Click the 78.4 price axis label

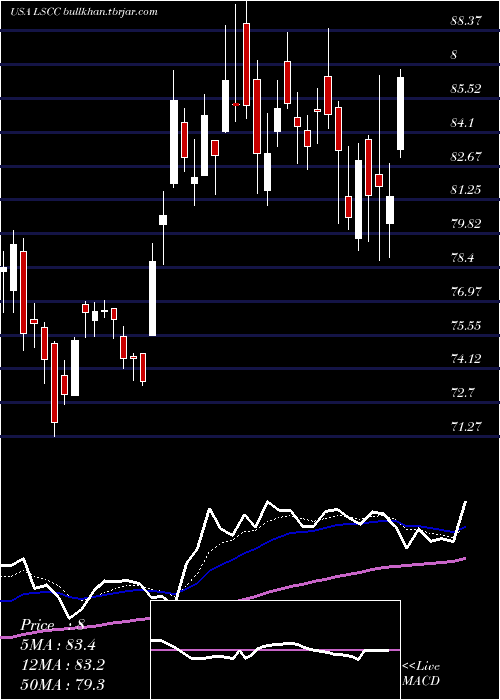[x=462, y=258]
